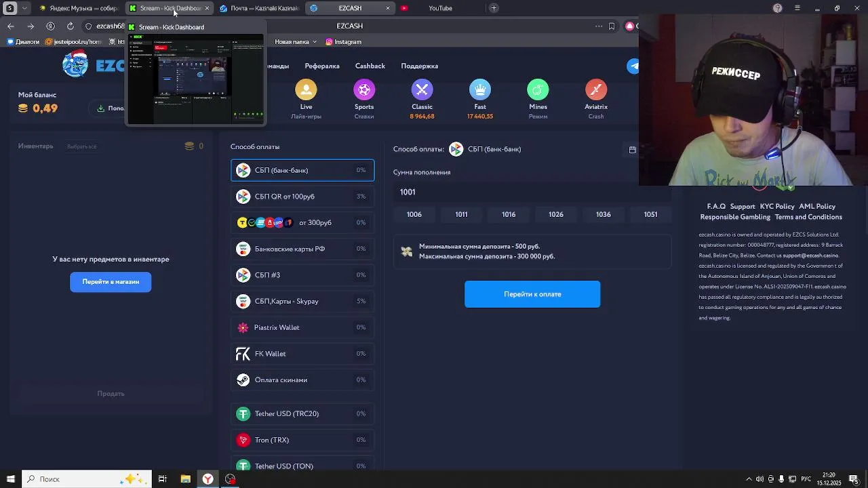
Task: Open the Рефералка menu item
Action: point(322,66)
